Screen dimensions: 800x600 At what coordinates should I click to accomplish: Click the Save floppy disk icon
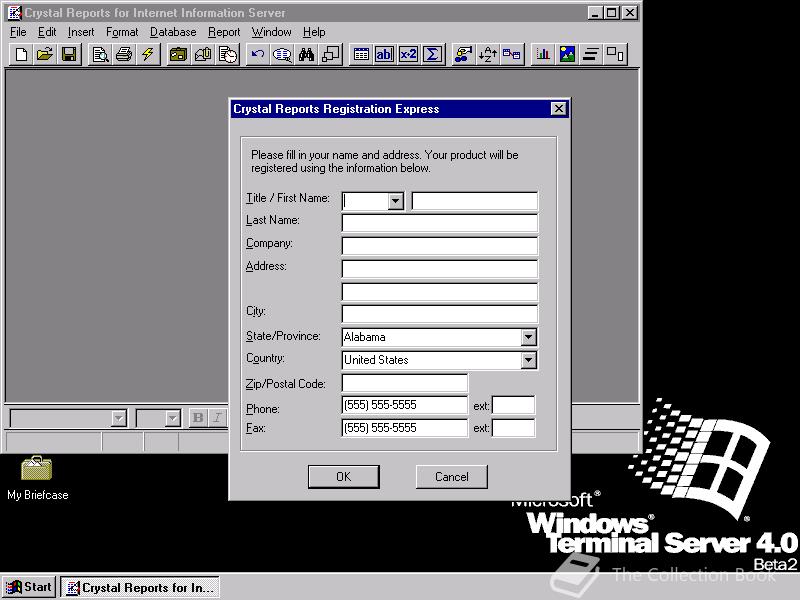[x=69, y=54]
